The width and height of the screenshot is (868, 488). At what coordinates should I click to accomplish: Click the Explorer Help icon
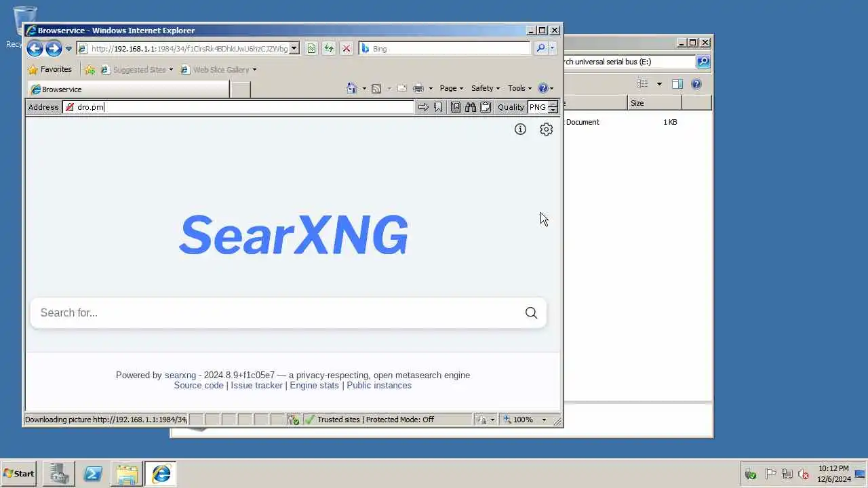coord(696,84)
